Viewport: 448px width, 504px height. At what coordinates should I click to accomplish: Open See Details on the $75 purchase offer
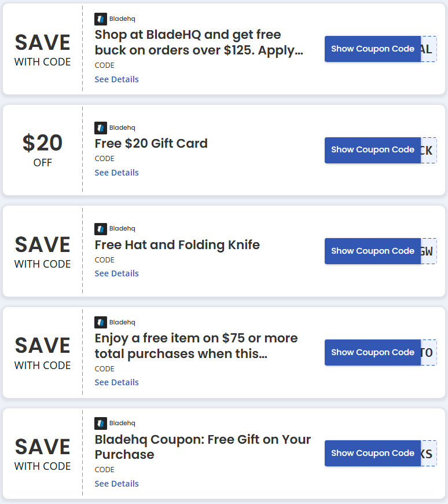[116, 382]
